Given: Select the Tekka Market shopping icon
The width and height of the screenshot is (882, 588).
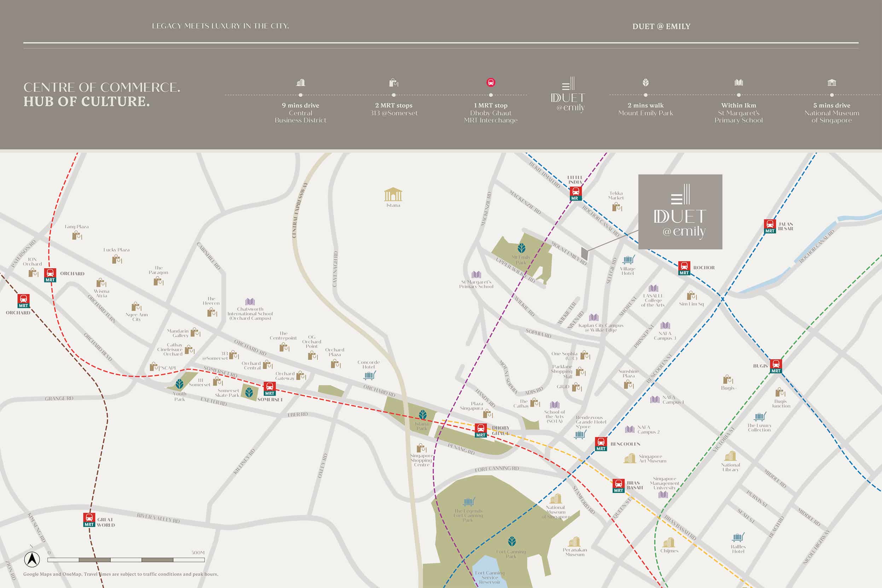Looking at the screenshot, I should click(x=617, y=206).
